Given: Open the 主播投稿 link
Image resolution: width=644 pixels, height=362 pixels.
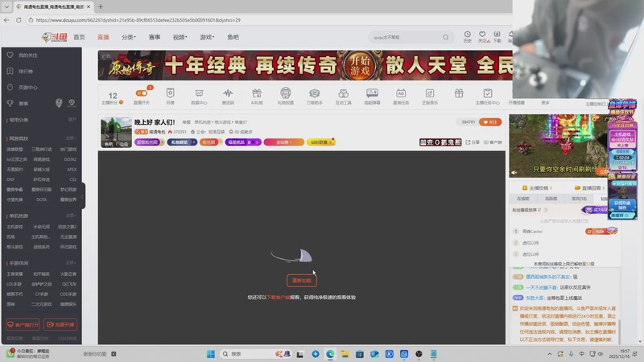Looking at the screenshot, I should coord(538,188).
